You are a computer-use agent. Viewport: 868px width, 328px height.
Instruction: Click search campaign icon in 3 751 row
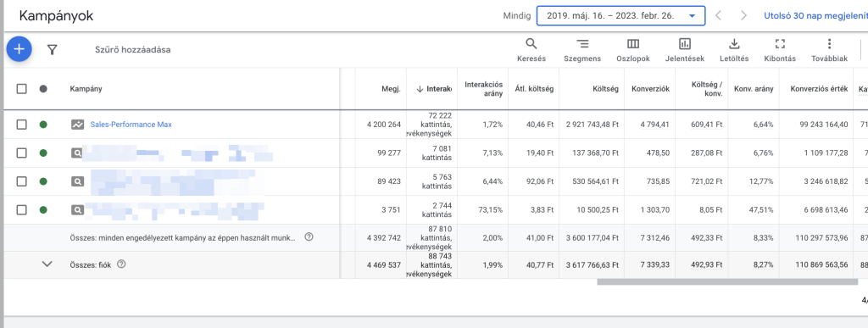pos(77,209)
